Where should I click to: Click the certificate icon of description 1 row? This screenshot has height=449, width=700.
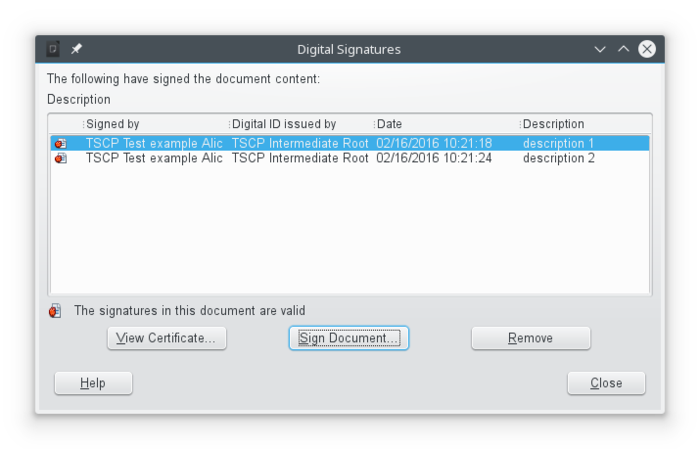point(60,144)
